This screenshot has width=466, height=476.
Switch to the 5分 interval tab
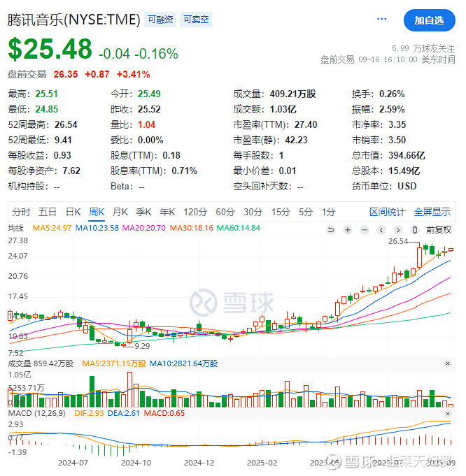tap(306, 212)
